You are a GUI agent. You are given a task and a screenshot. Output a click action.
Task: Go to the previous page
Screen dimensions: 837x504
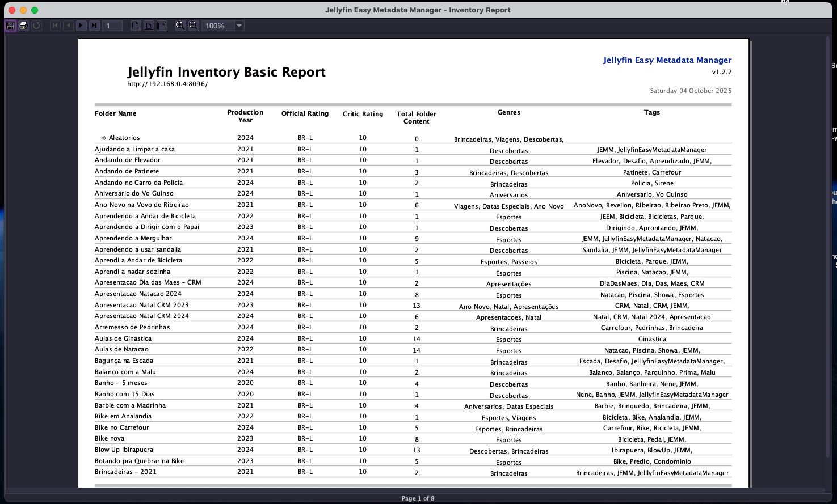68,26
